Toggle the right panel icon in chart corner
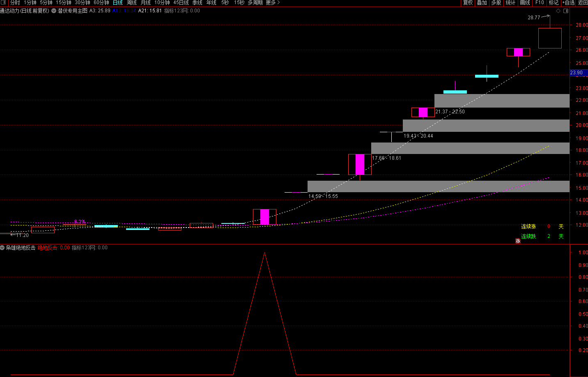This screenshot has height=377, width=588. coord(566,11)
